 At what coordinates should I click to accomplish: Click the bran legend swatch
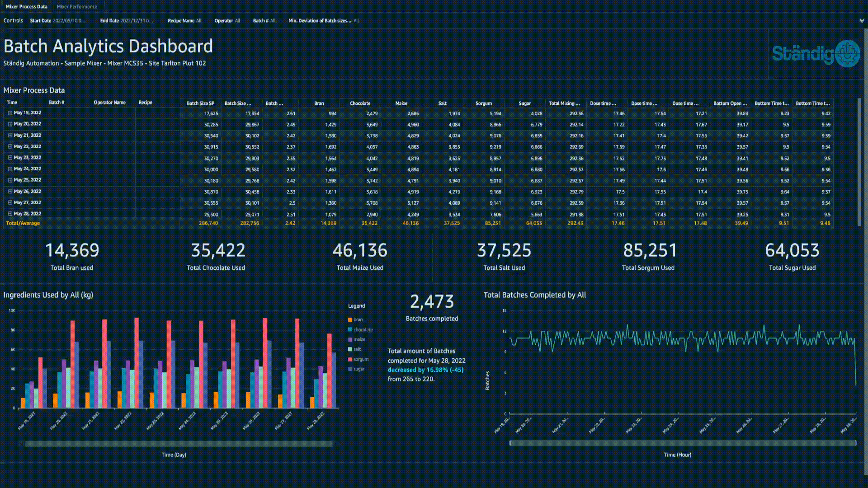pyautogui.click(x=350, y=320)
